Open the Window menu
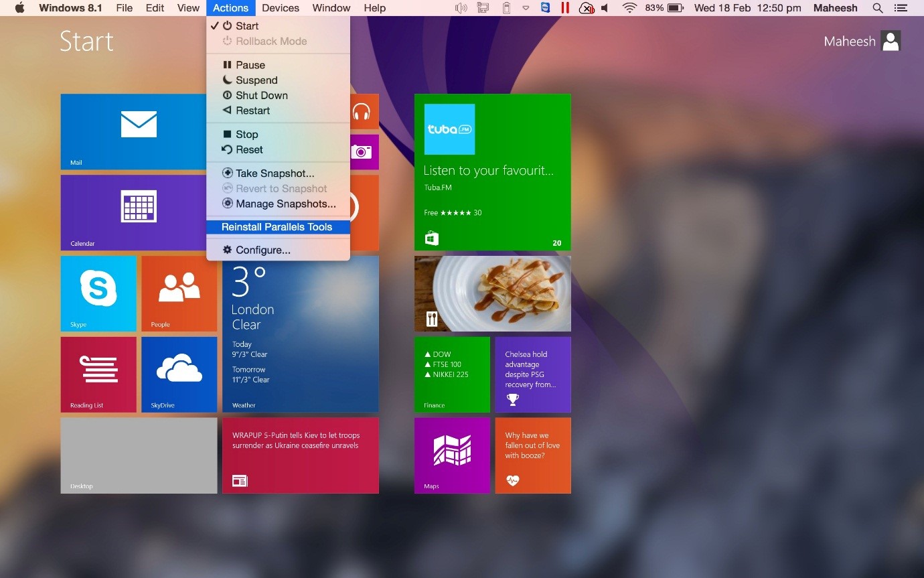This screenshot has height=578, width=924. [x=331, y=8]
